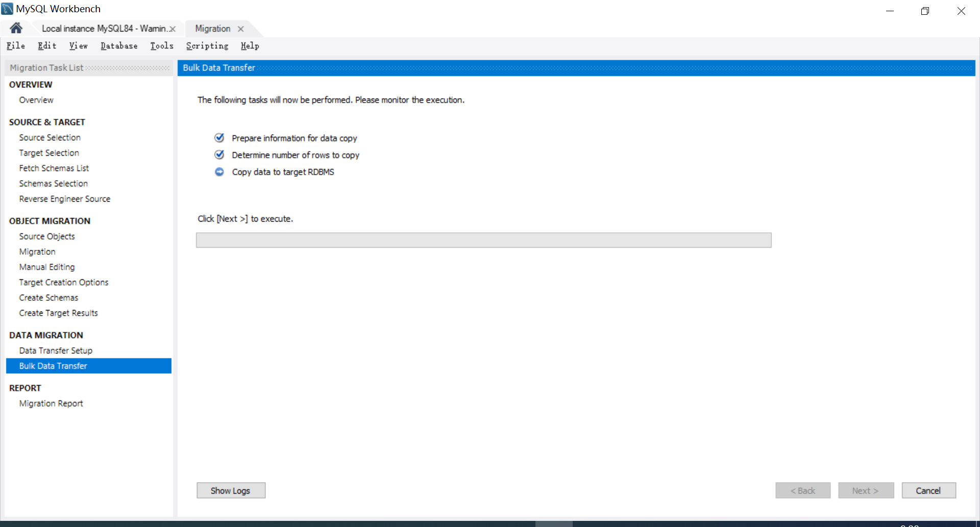The width and height of the screenshot is (980, 527).
Task: Click the 'Click [Next >] to execute.' text
Action: tap(246, 219)
